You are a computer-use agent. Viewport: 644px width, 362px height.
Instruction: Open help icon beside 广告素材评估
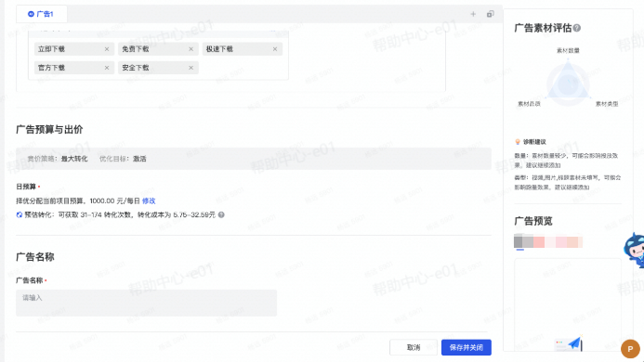point(577,28)
